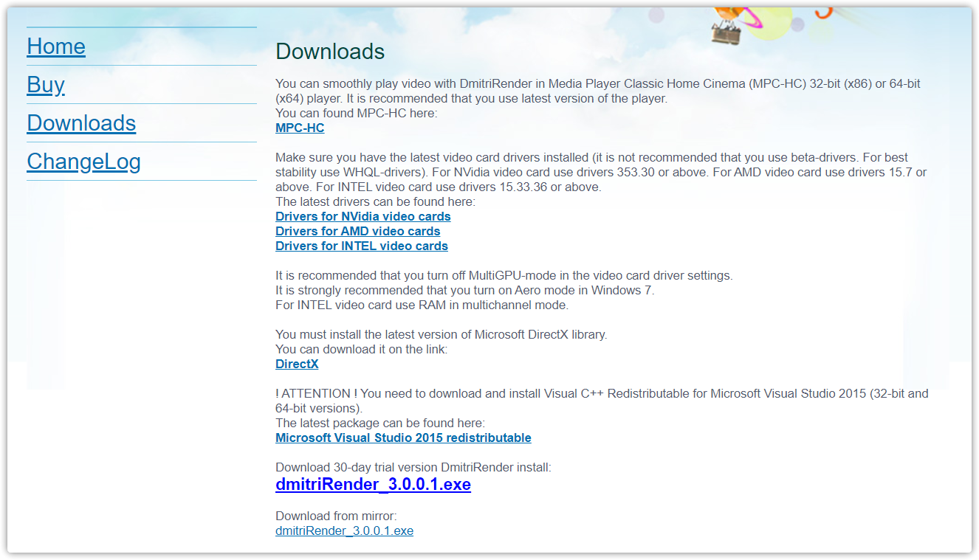Open the ChangeLog page

83,162
